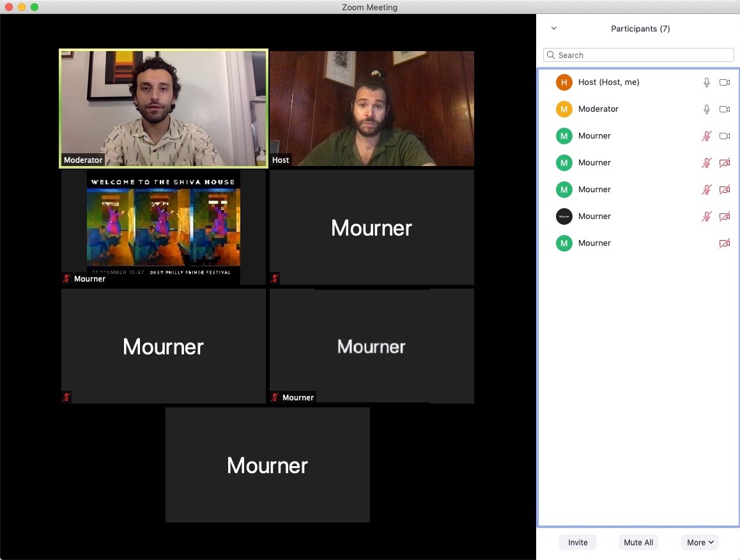Click the Host's microphone icon in participants list
740x560 pixels.
pos(707,82)
